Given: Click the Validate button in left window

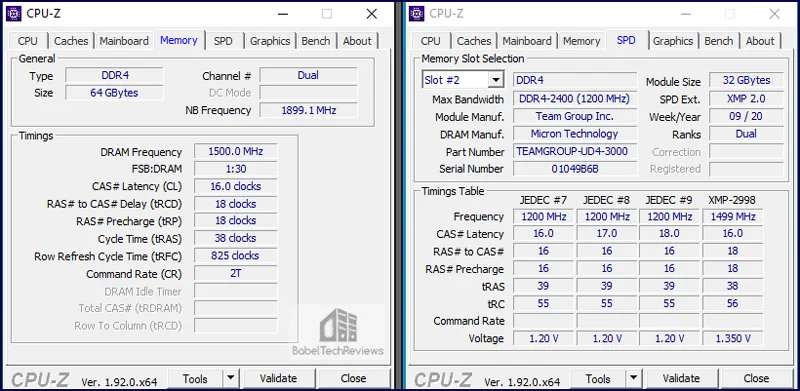Looking at the screenshot, I should [x=278, y=378].
